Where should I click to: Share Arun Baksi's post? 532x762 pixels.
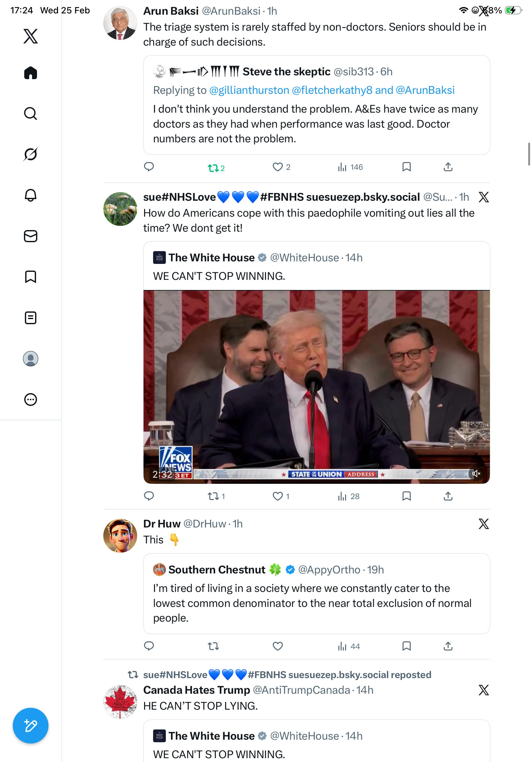coord(448,167)
